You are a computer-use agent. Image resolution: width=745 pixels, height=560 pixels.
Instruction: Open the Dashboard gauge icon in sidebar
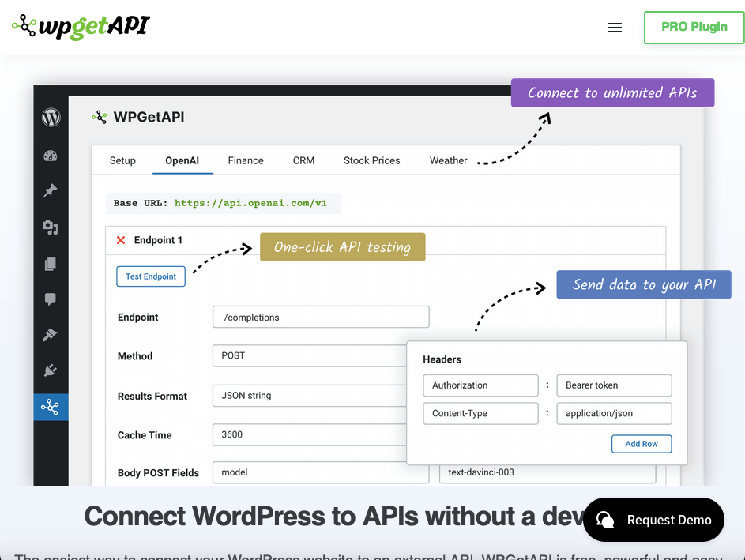tap(51, 156)
